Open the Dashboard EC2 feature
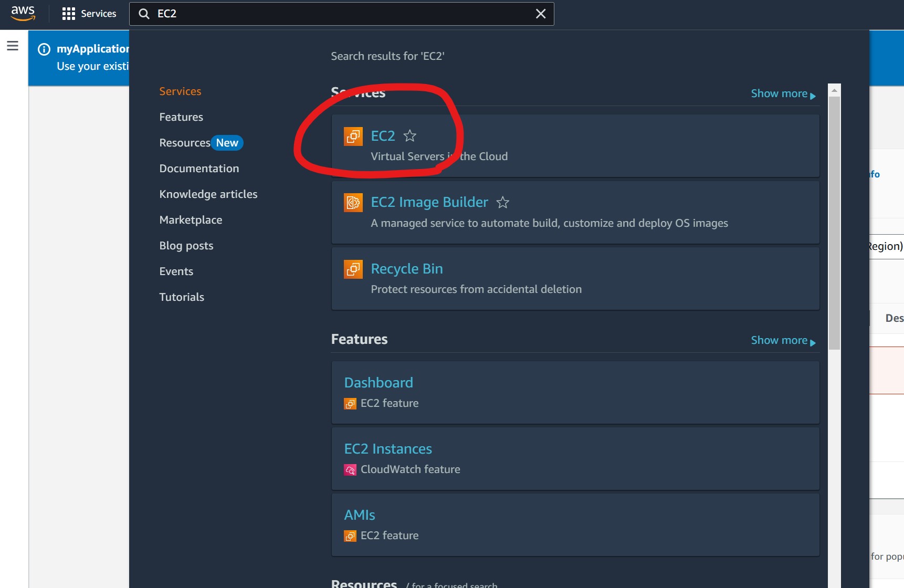This screenshot has width=904, height=588. tap(379, 383)
